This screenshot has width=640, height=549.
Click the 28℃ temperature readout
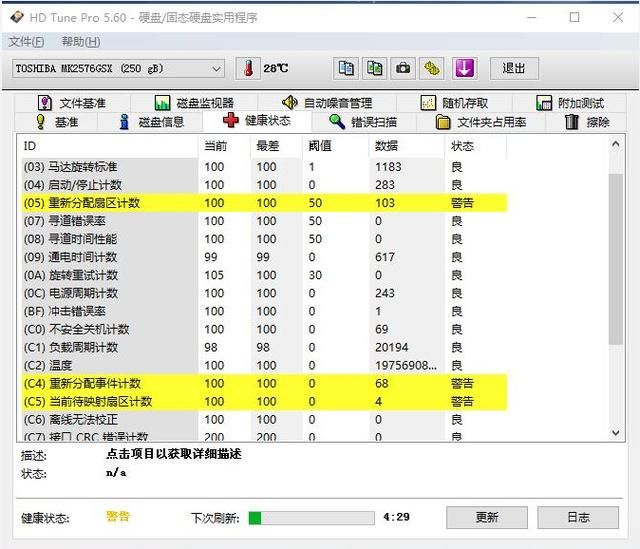tap(276, 68)
